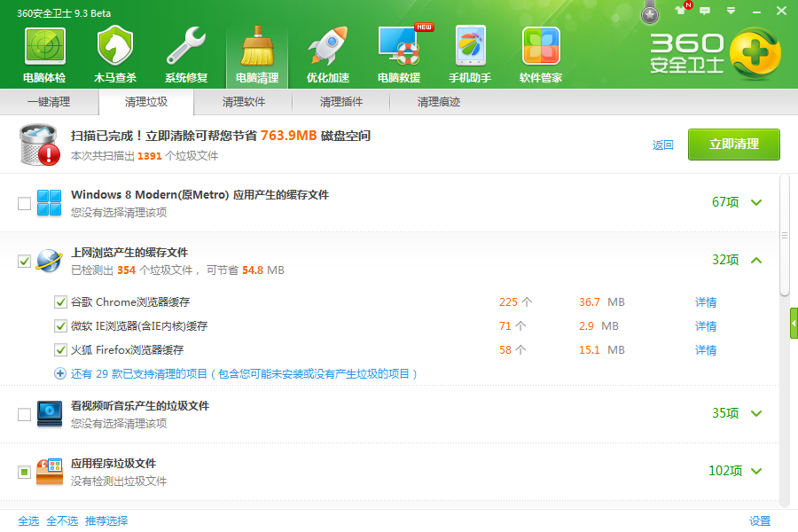
Task: Open 详情 for Chrome浏览器缓存
Action: point(706,302)
